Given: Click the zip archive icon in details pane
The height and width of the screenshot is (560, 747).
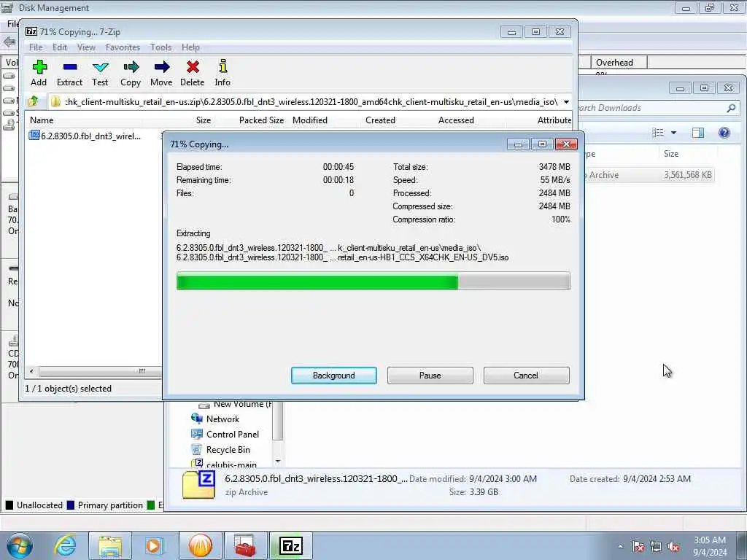Looking at the screenshot, I should 198,485.
